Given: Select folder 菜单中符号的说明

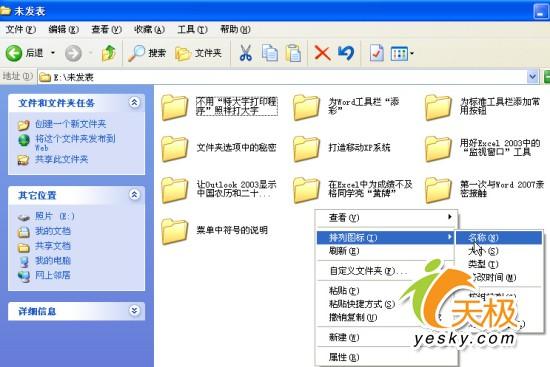Looking at the screenshot, I should point(215,231).
